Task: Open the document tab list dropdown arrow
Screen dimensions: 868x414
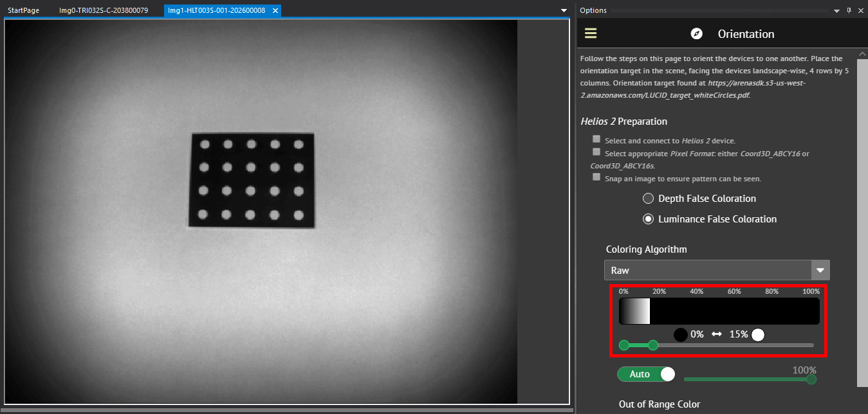Action: (x=564, y=10)
